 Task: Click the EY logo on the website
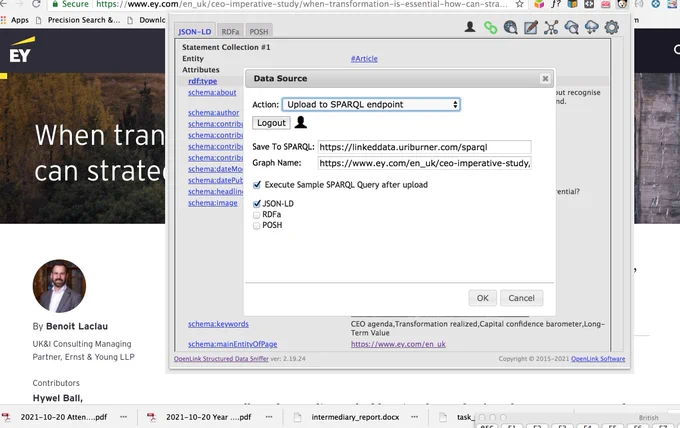pos(22,50)
